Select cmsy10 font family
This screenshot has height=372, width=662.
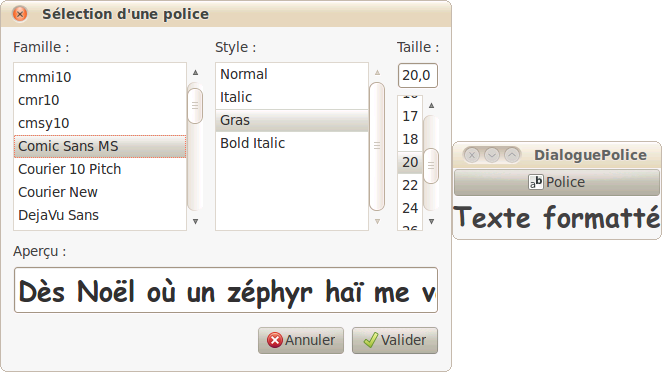pos(100,123)
